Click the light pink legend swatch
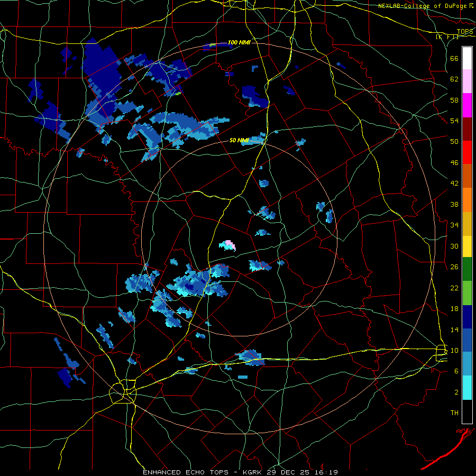Viewport: 476px width, 476px height. (x=467, y=81)
